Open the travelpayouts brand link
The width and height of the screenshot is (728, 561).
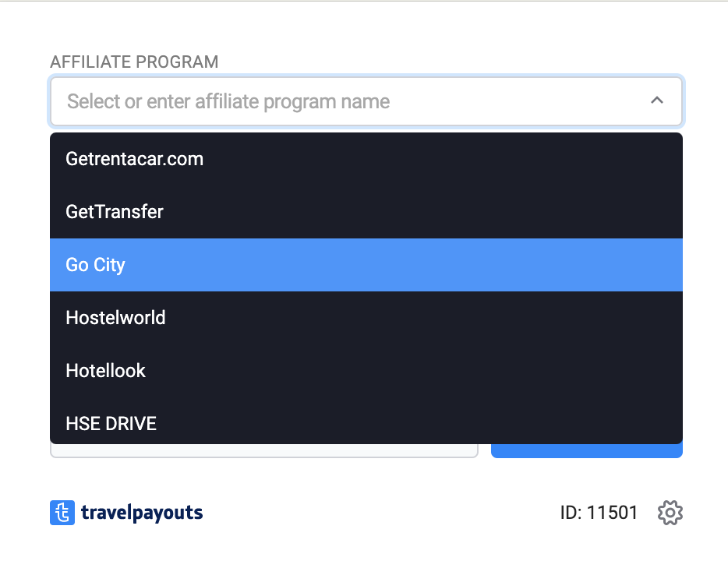pos(142,513)
